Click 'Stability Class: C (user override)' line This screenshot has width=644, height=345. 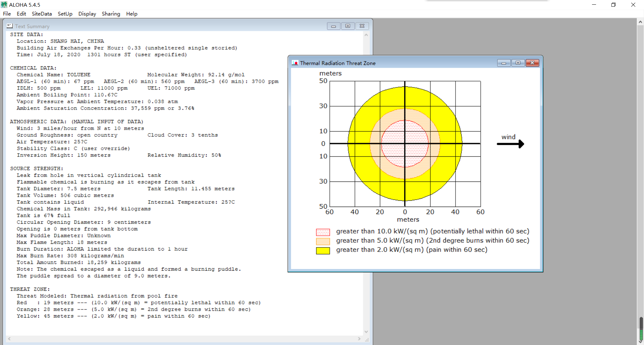coord(73,148)
